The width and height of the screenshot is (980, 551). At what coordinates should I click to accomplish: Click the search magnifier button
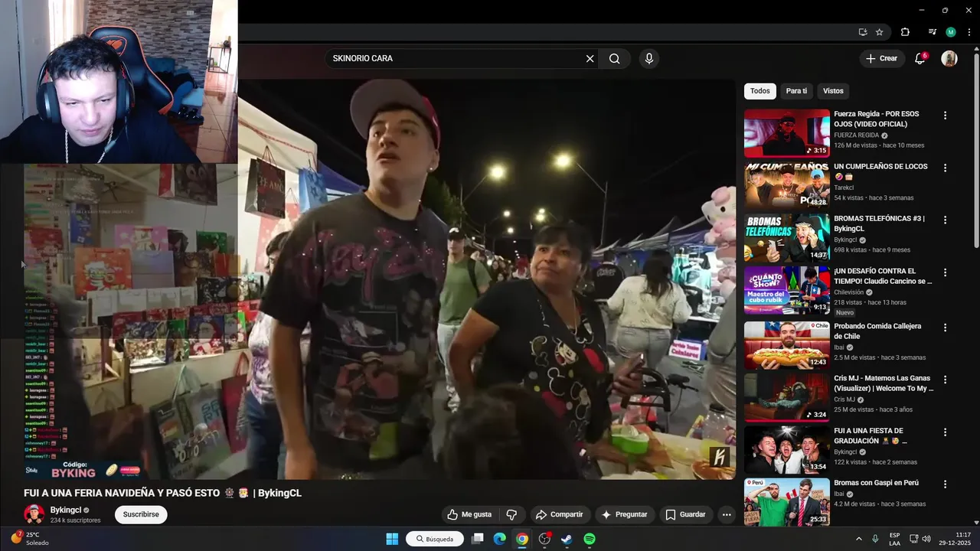coord(615,58)
